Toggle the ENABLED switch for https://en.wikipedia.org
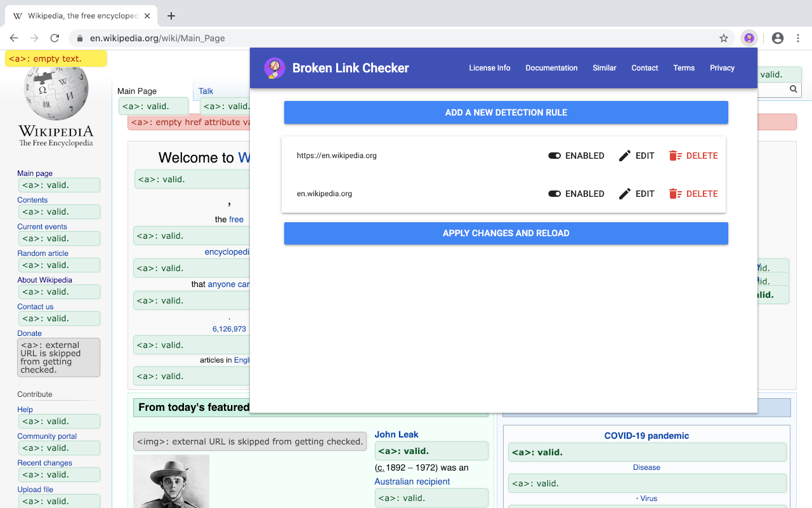Image resolution: width=812 pixels, height=508 pixels. coord(554,156)
